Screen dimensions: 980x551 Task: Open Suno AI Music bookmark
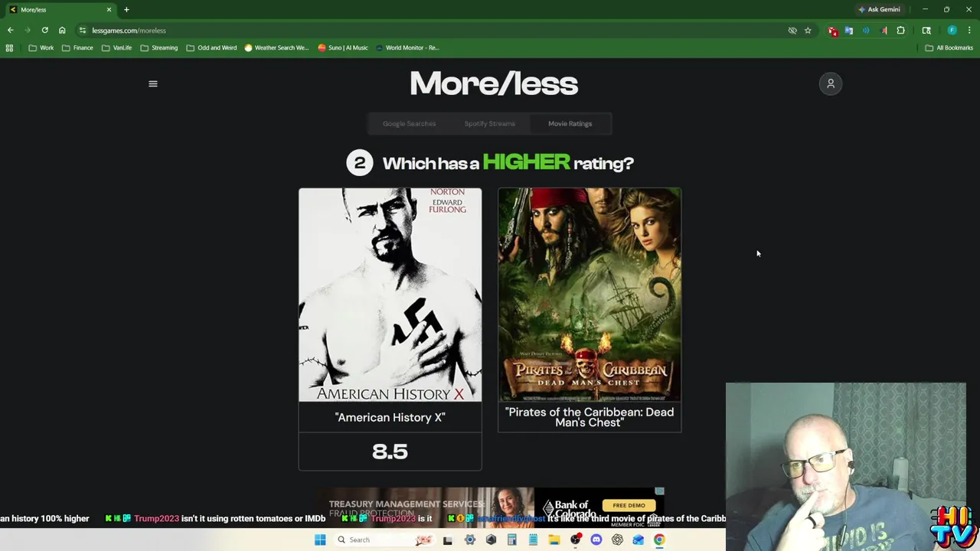(x=343, y=47)
